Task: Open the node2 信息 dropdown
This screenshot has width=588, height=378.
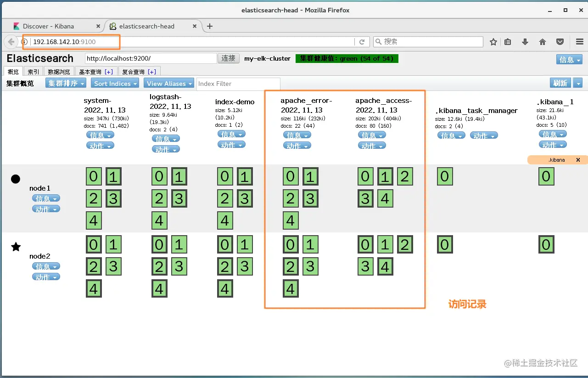Action: pos(46,266)
